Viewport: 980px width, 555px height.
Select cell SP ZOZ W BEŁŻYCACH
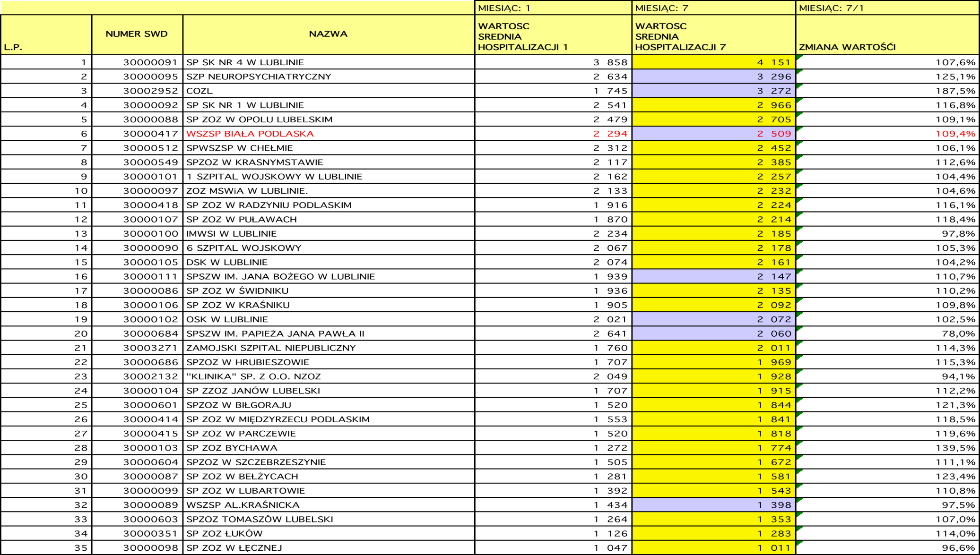329,477
